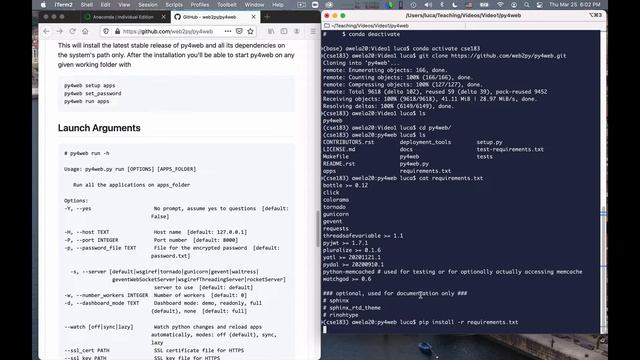The height and width of the screenshot is (360, 640).
Task: Click 'deployment_tools' in terminal listing
Action: (x=425, y=142)
